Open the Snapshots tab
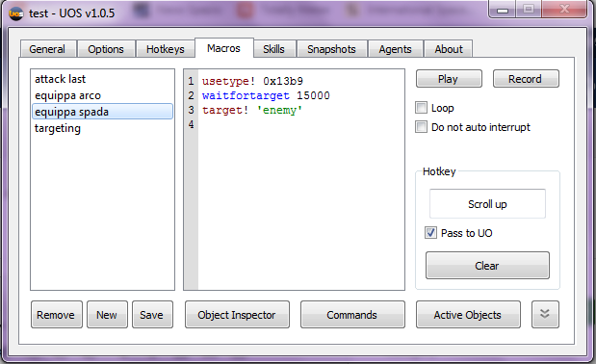The width and height of the screenshot is (596, 364). click(x=331, y=49)
